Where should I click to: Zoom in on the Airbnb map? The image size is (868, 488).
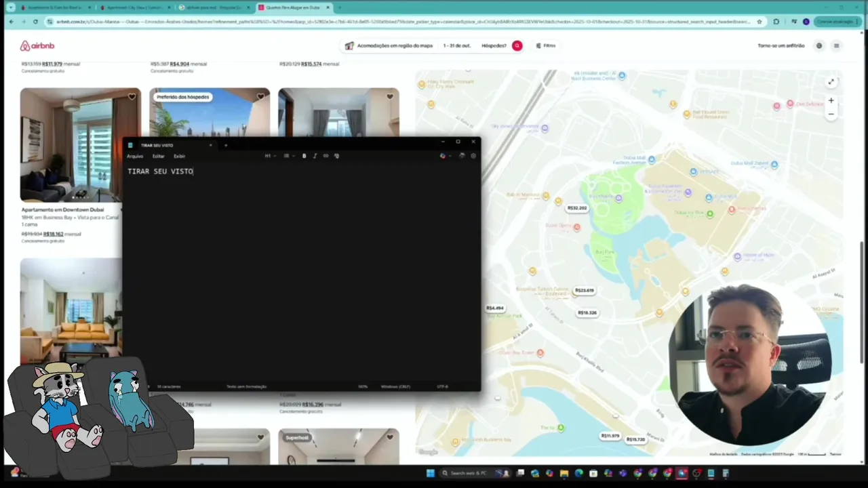tap(831, 101)
